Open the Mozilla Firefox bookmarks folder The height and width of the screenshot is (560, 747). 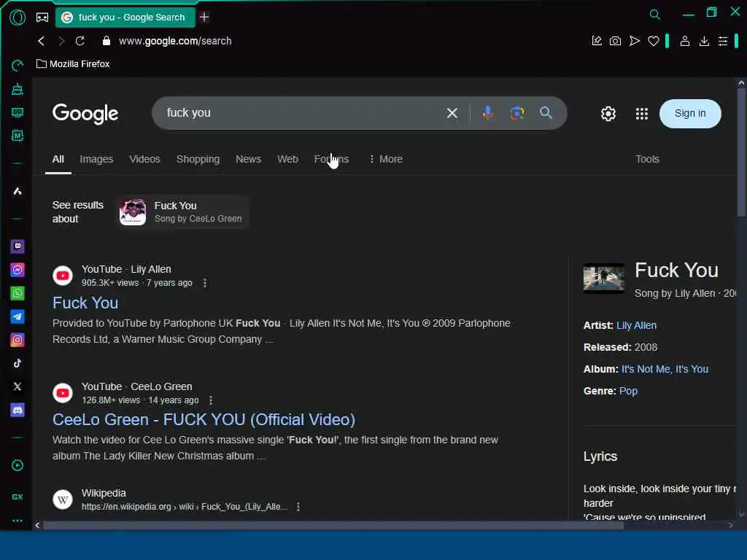click(x=74, y=64)
